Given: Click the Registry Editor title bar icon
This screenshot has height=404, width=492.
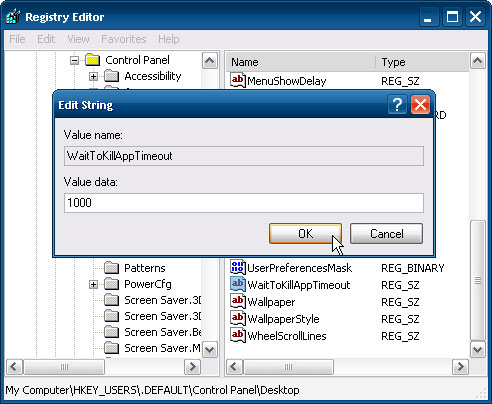Looking at the screenshot, I should coord(13,17).
